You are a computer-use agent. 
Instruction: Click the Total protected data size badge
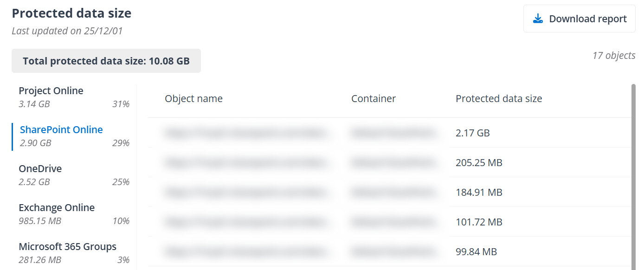(106, 61)
